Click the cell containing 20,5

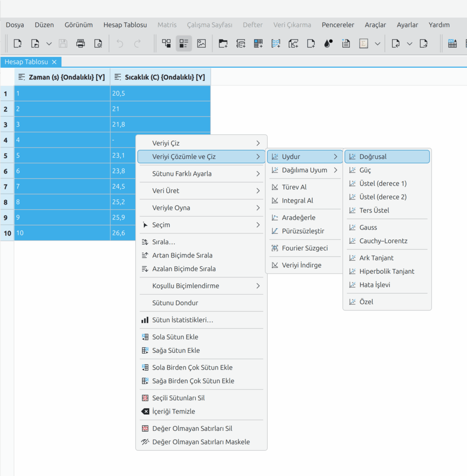pos(160,93)
